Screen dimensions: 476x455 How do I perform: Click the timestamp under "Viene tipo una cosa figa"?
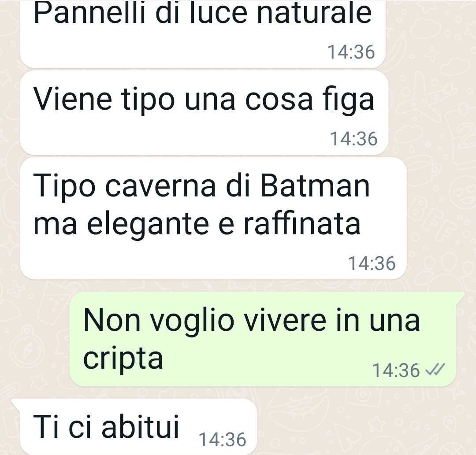[353, 139]
